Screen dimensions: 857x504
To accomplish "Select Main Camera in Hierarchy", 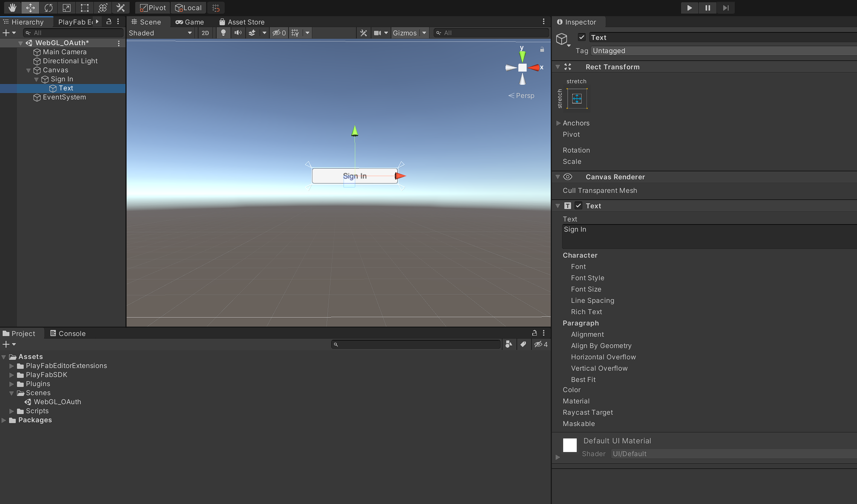I will (x=64, y=52).
